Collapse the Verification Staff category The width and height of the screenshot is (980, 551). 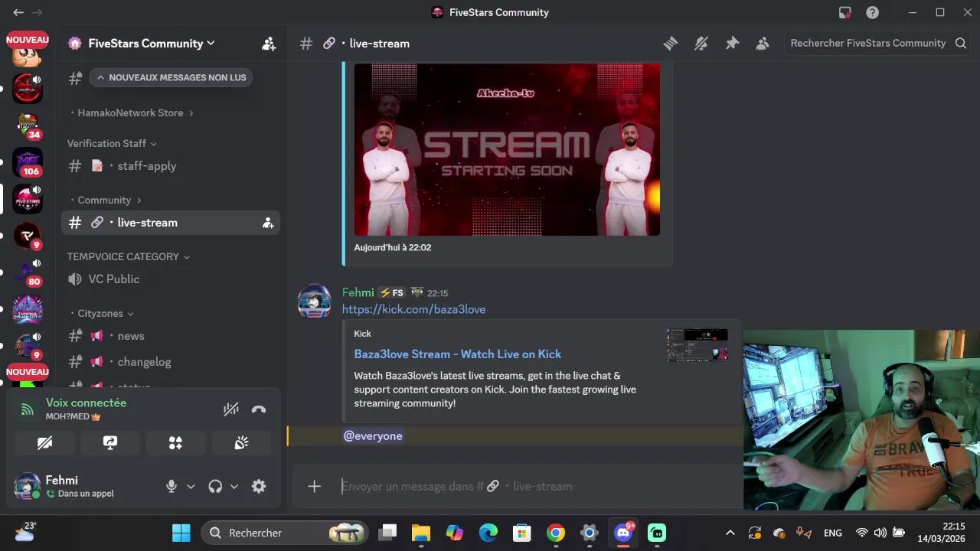coord(112,143)
